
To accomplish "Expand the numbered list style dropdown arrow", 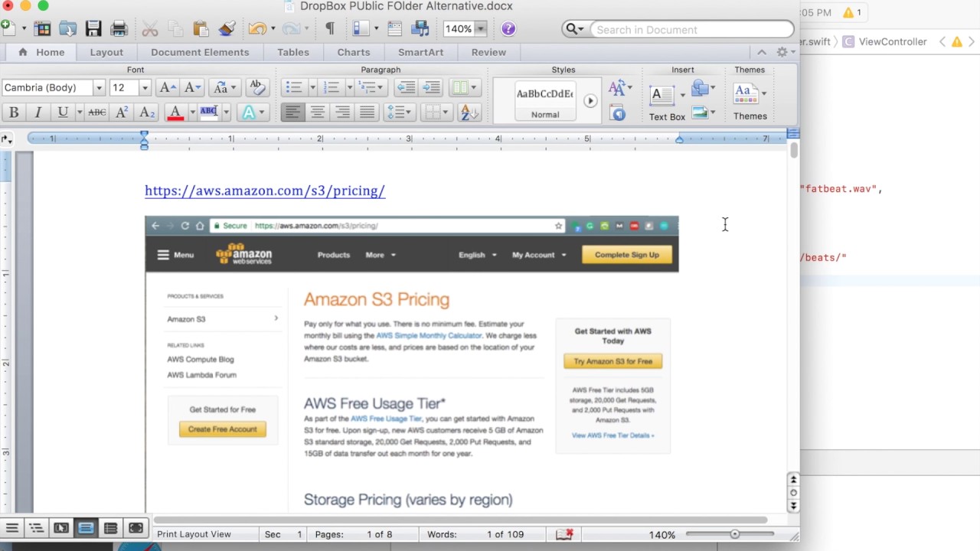I will [x=350, y=88].
